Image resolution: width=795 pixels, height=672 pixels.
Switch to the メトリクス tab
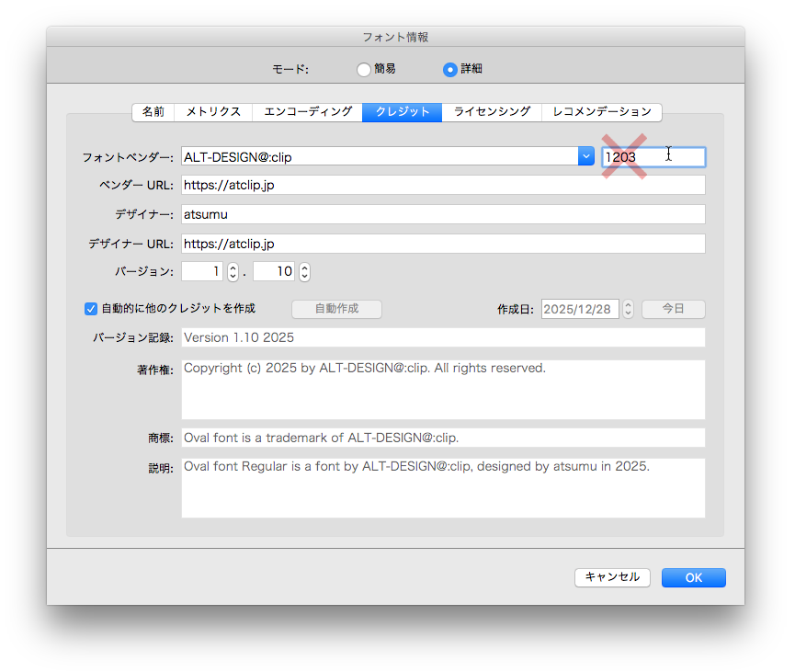(212, 112)
